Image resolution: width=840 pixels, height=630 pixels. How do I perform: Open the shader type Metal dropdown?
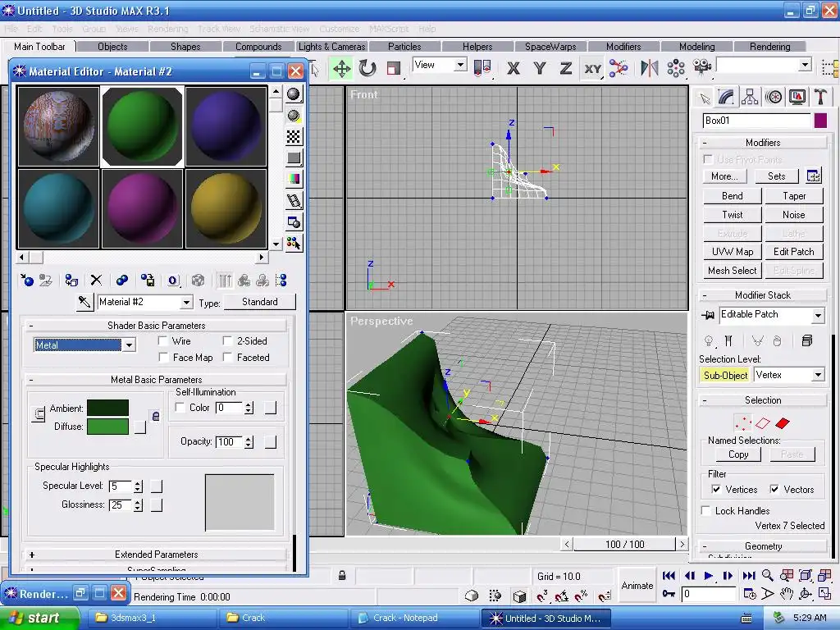[x=129, y=345]
